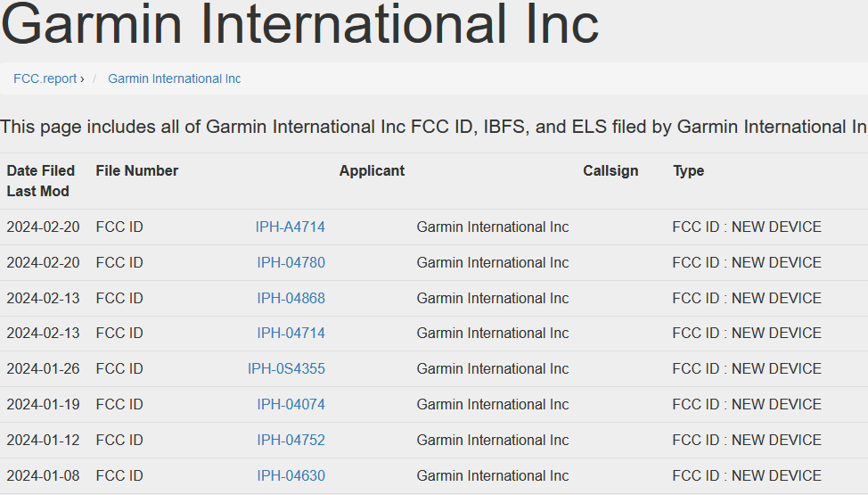Click the Garmin International Inc page heading
Image resolution: width=868 pixels, height=495 pixels.
click(299, 25)
